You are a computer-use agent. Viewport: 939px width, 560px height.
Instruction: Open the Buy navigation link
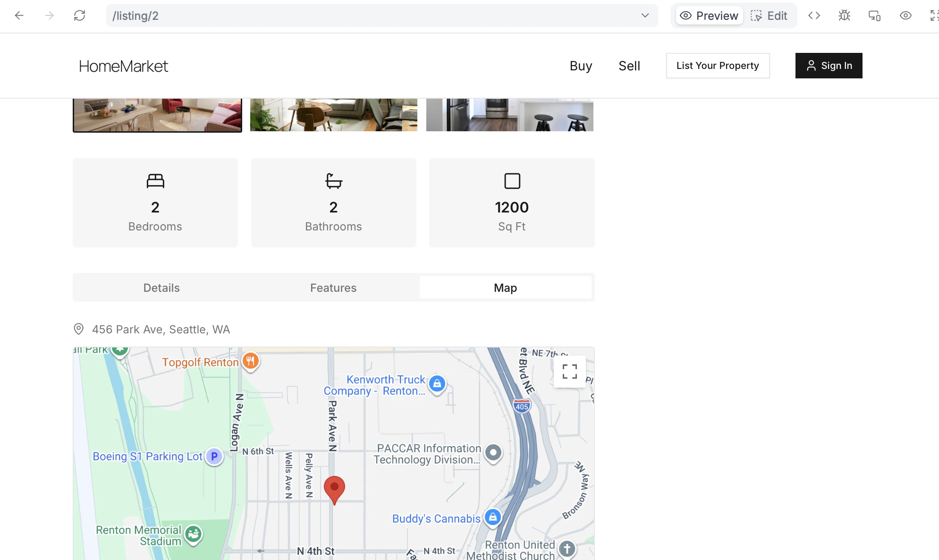pos(581,66)
